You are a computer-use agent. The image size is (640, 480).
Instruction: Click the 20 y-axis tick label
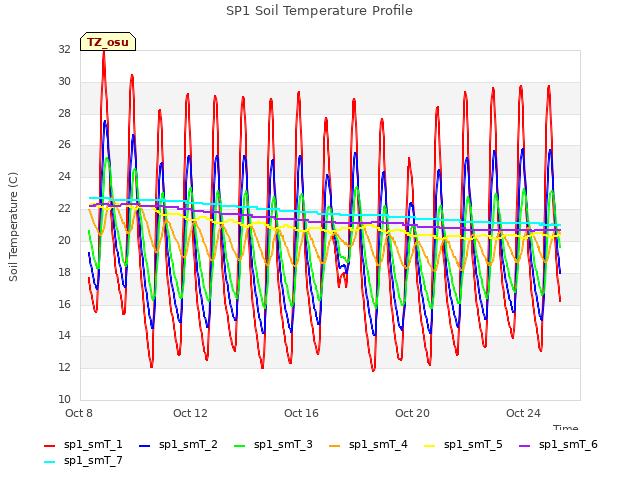tap(64, 240)
